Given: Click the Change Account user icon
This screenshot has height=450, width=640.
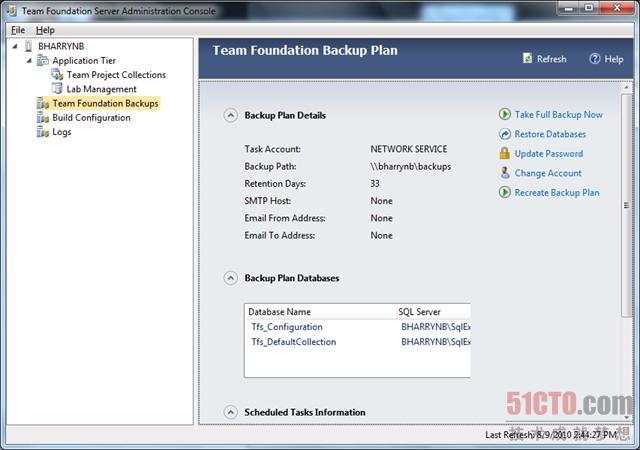Looking at the screenshot, I should [x=505, y=173].
